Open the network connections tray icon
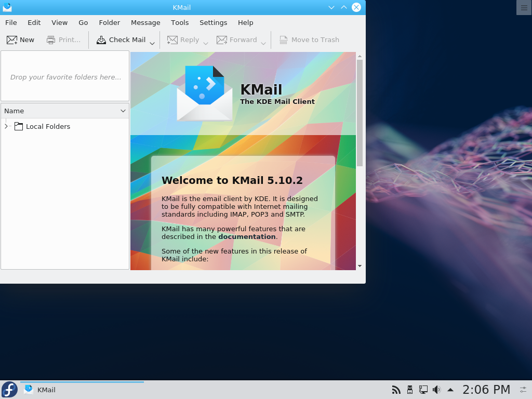Viewport: 532px width, 399px height. point(423,390)
